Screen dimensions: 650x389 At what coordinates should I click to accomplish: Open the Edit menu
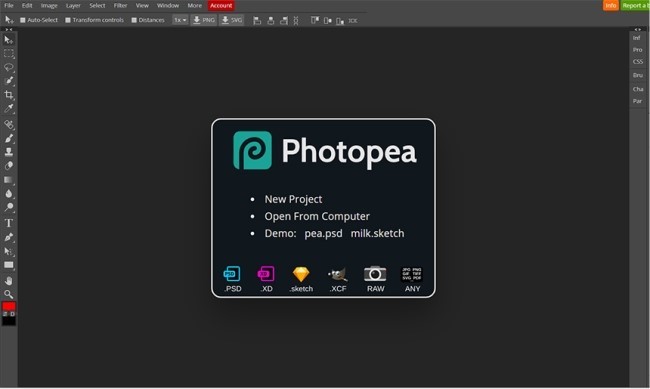click(27, 5)
